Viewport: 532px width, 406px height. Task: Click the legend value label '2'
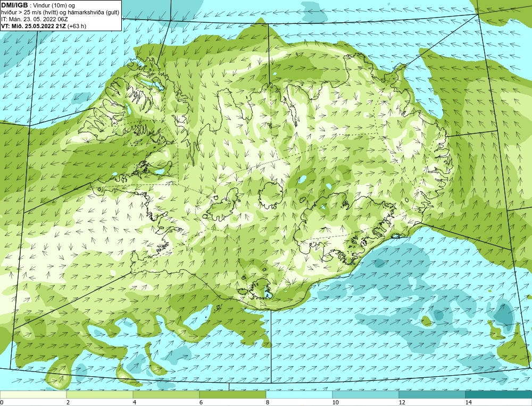pos(68,402)
